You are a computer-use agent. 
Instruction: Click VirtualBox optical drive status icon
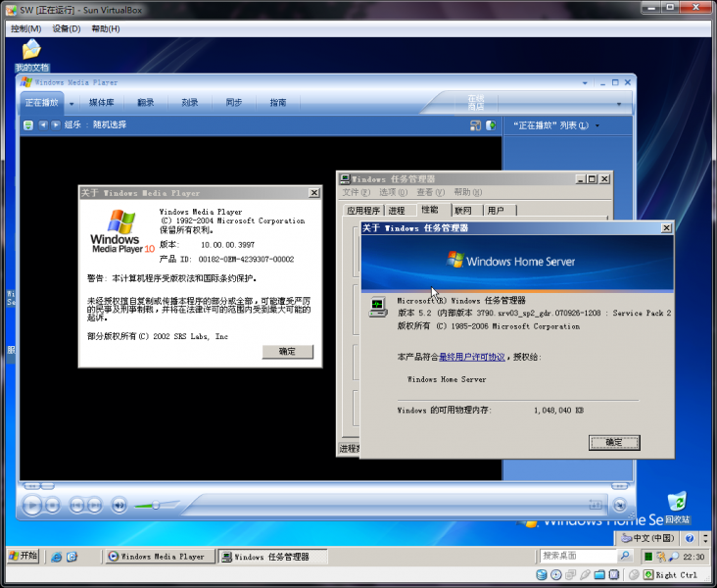tap(556, 575)
